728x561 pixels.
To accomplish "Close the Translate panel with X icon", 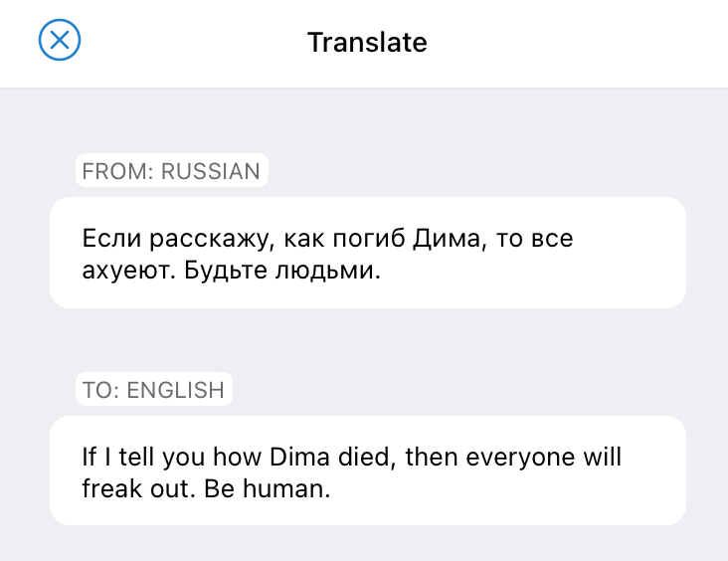I will click(60, 40).
